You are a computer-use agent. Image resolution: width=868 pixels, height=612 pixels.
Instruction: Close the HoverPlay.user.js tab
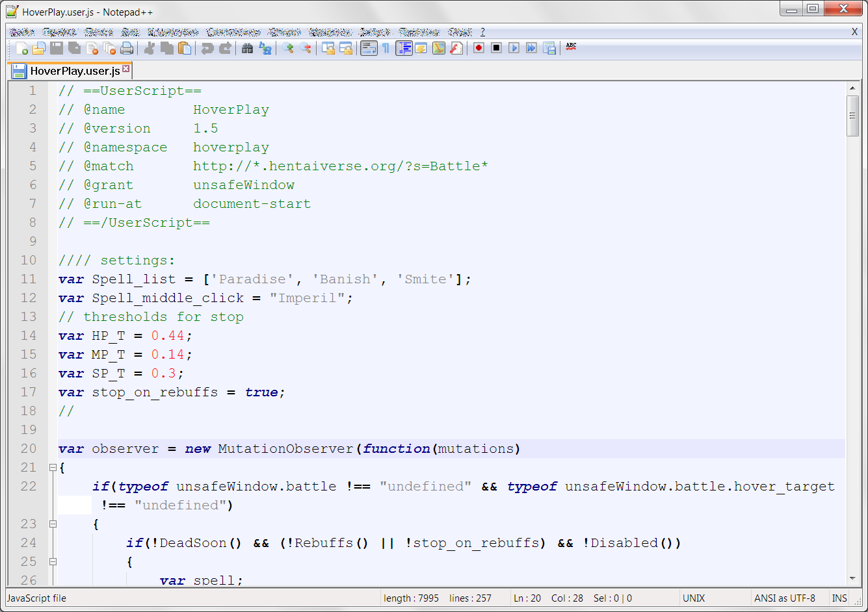[126, 69]
